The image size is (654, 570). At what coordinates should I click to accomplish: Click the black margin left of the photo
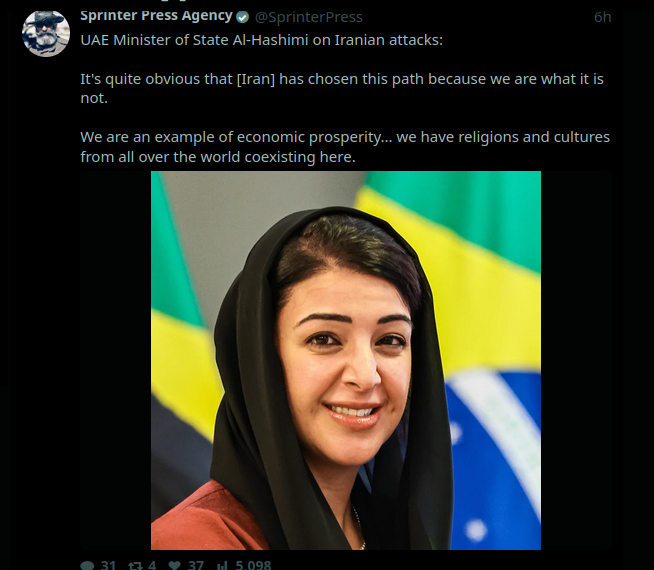pos(116,360)
